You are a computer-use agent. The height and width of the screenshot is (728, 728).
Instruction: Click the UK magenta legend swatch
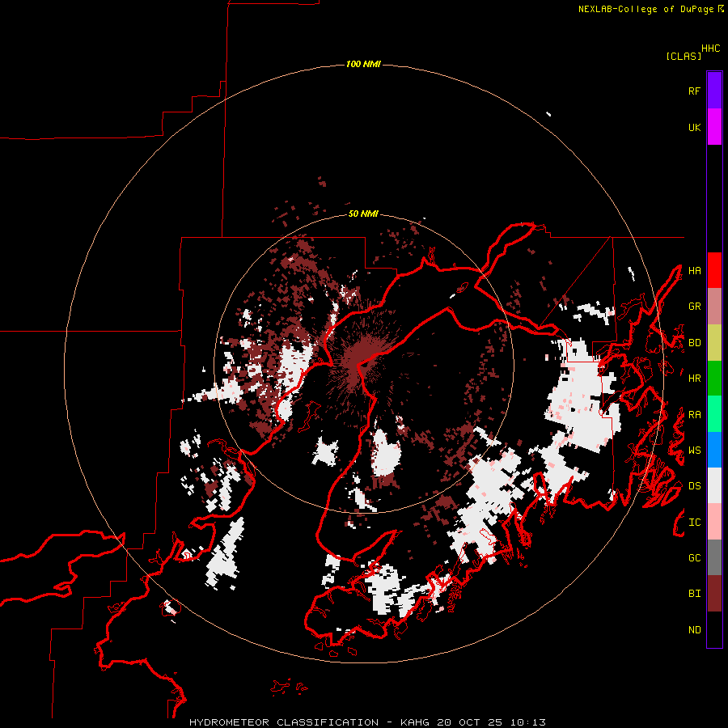tap(714, 127)
